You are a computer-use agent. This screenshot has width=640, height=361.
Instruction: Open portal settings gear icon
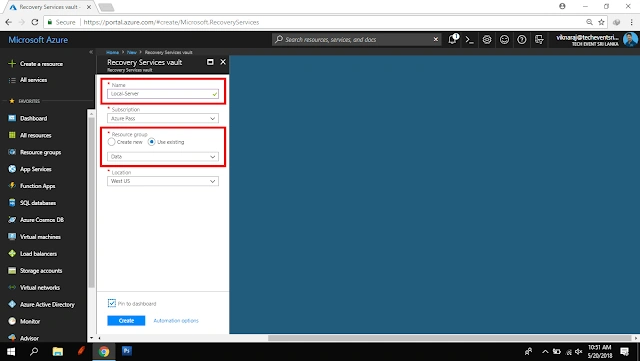[487, 40]
